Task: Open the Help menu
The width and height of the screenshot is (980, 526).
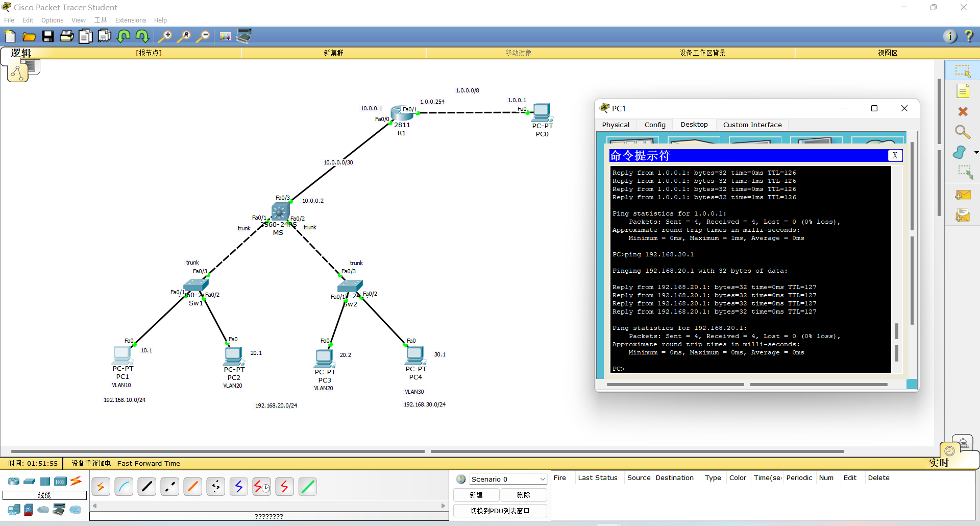Action: point(160,20)
